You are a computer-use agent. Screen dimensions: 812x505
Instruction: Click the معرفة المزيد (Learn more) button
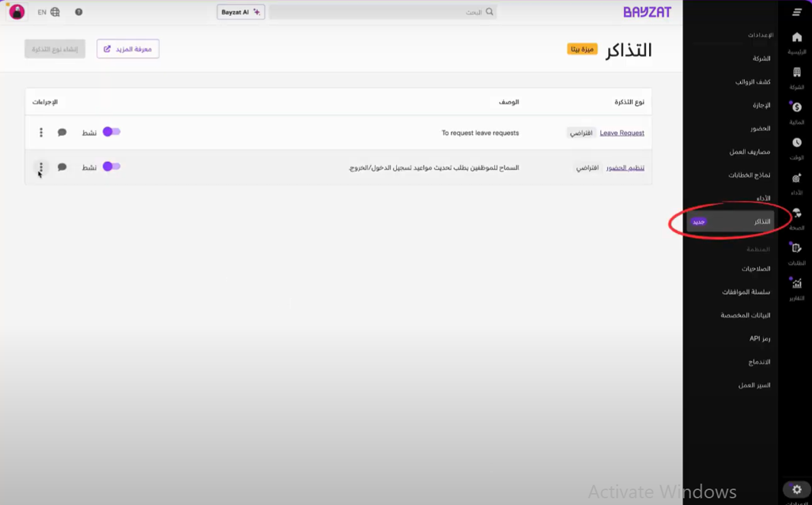point(128,49)
